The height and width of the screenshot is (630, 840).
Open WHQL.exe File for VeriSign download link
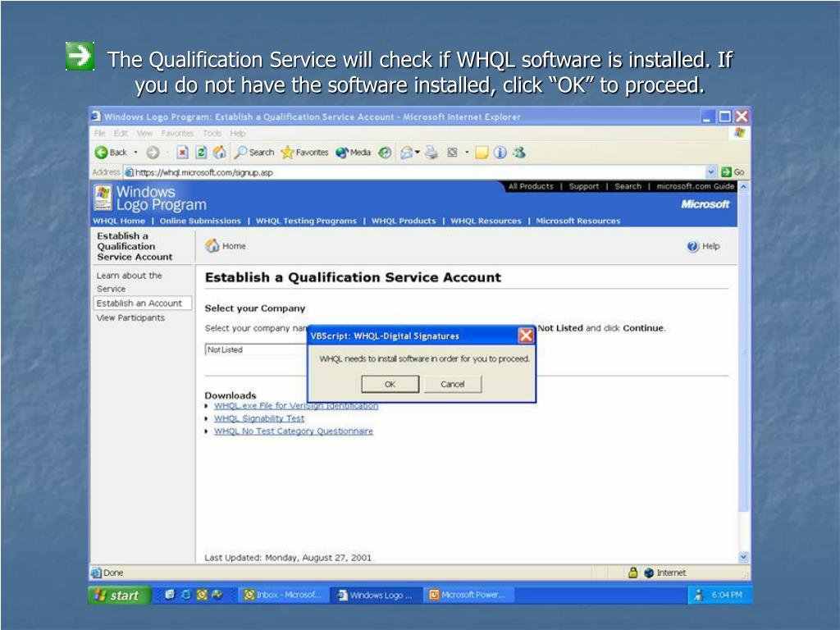point(295,406)
